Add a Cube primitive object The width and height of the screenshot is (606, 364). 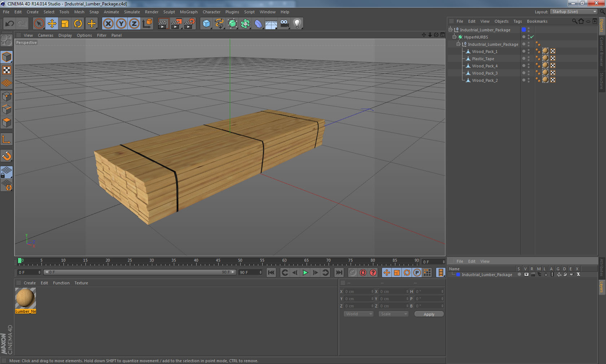206,24
